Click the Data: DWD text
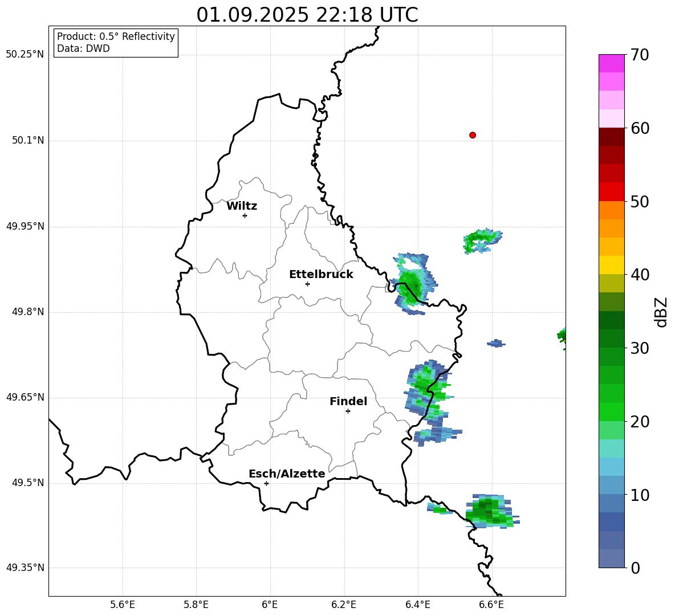The height and width of the screenshot is (616, 675). [83, 48]
